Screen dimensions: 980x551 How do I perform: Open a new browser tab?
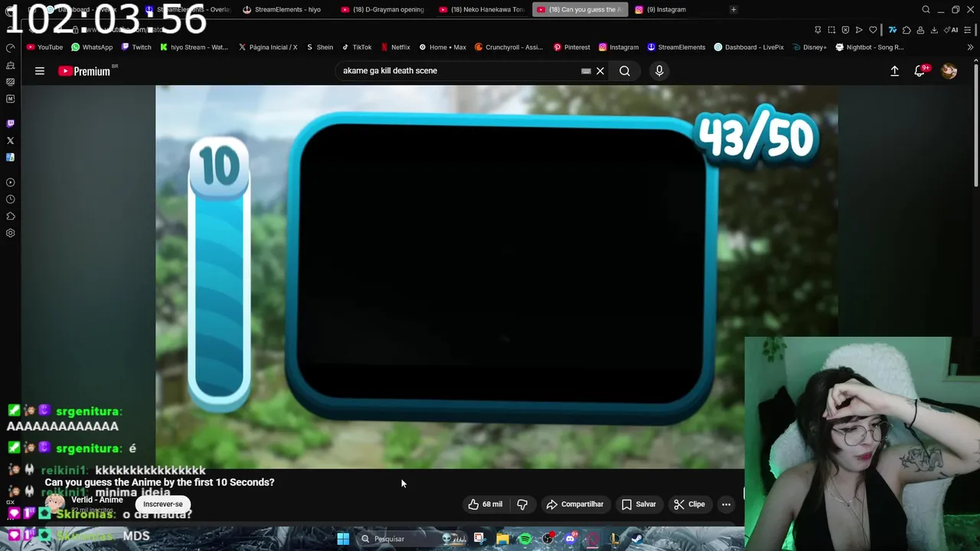[733, 9]
